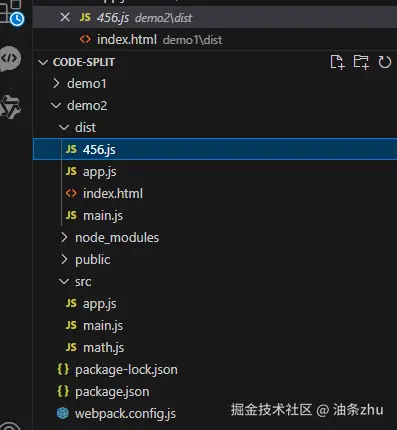397x430 pixels.
Task: Open index.html in the dist folder
Action: [215, 193]
